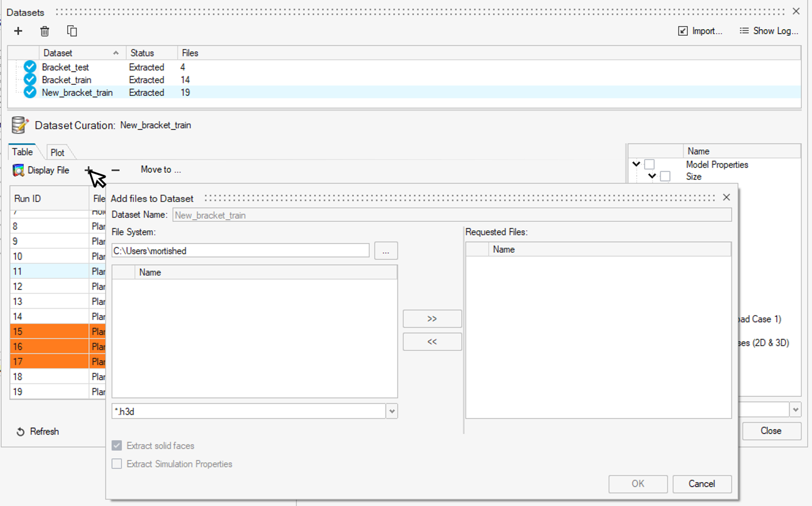Click the minus remove files icon
This screenshot has height=506, width=812.
click(x=116, y=170)
